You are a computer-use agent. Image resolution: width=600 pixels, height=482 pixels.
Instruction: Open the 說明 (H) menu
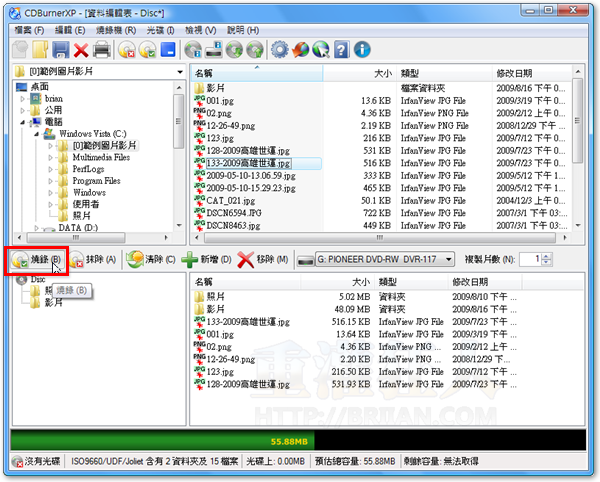pyautogui.click(x=243, y=30)
